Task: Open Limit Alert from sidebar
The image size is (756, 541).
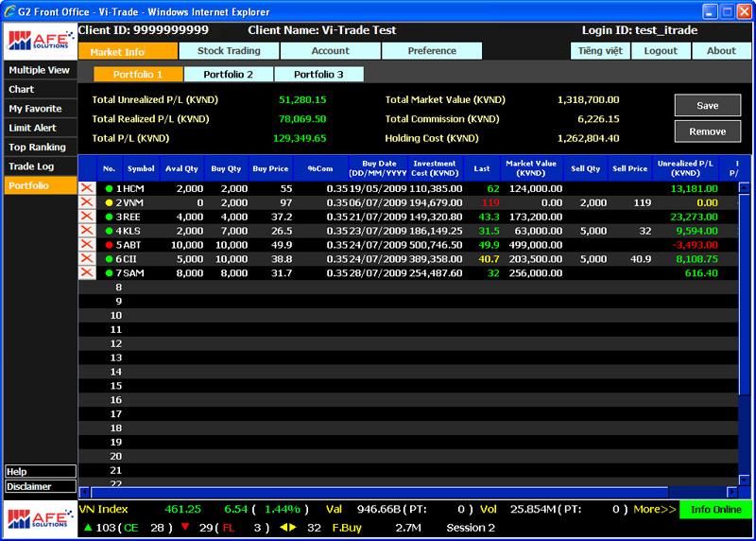Action: point(40,128)
